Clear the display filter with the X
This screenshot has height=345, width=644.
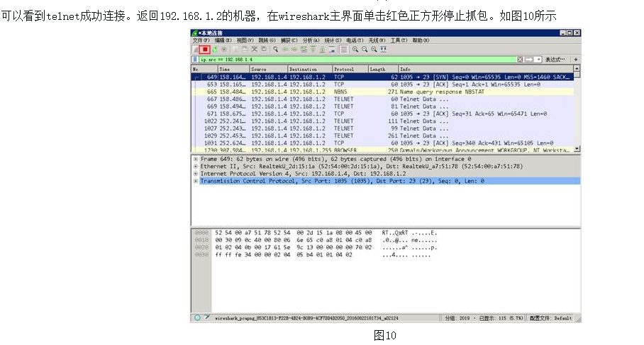[x=520, y=59]
